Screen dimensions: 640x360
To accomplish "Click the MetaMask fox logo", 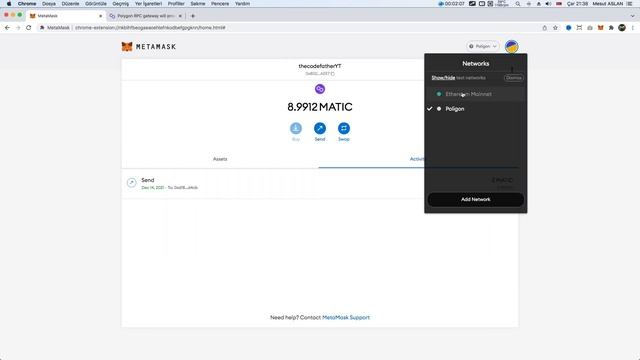I will click(x=127, y=47).
